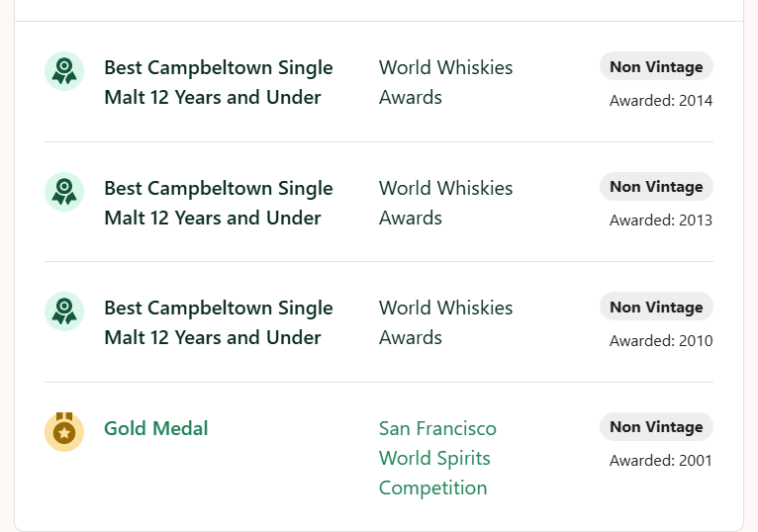758x532 pixels.
Task: Click Best Campbeltown Single Malt title awarded 2010
Action: tap(219, 322)
